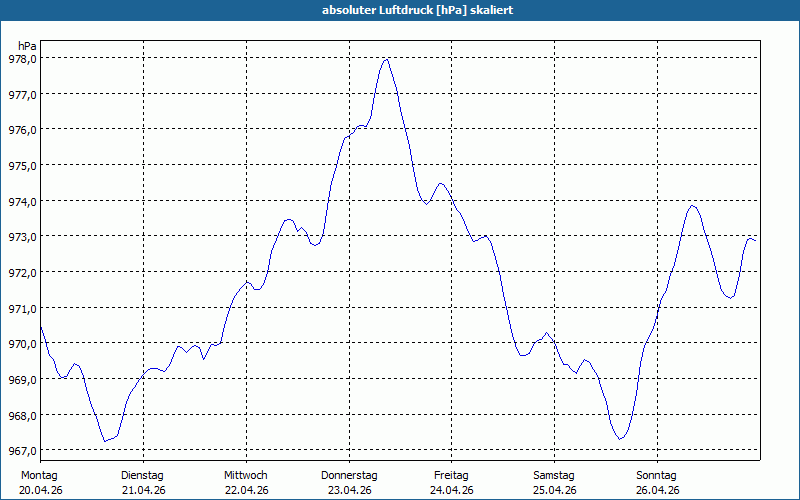This screenshot has width=800, height=500.
Task: Click the Thursday pressure peak near 978 hPa
Action: click(x=386, y=60)
